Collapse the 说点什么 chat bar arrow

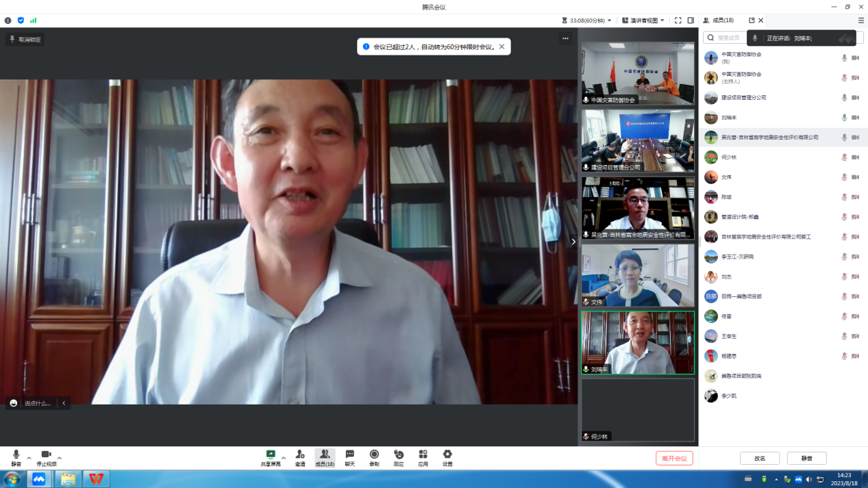pos(64,403)
